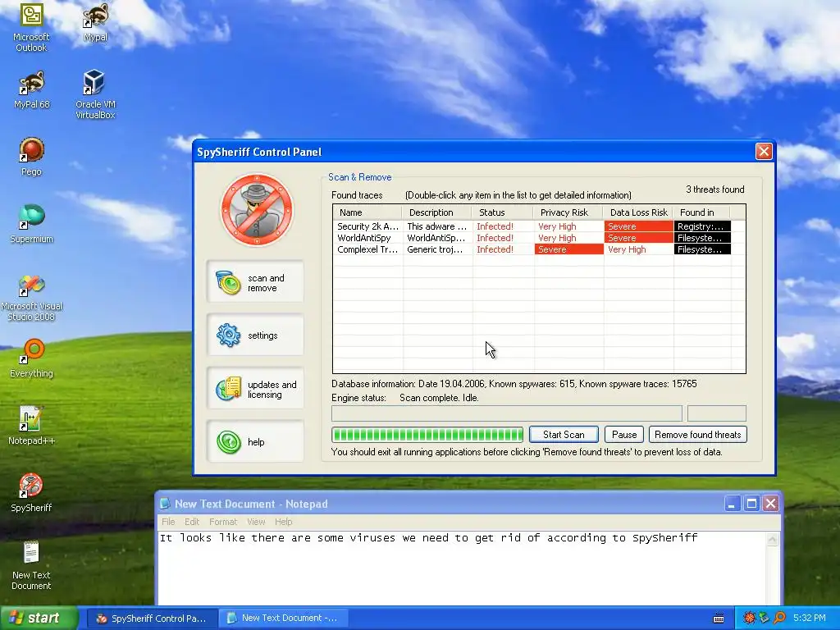Click the Registry:... found in cell
This screenshot has height=630, width=840.
pos(702,226)
